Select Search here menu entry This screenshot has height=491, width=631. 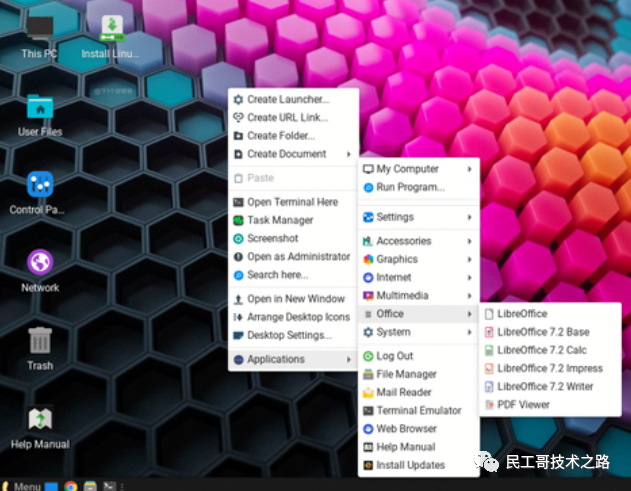(x=293, y=275)
